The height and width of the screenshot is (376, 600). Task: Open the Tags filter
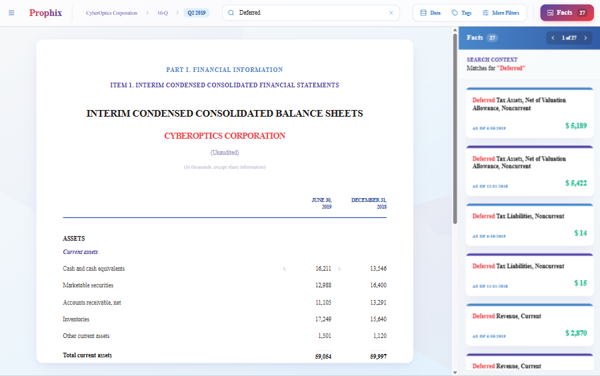tap(461, 13)
